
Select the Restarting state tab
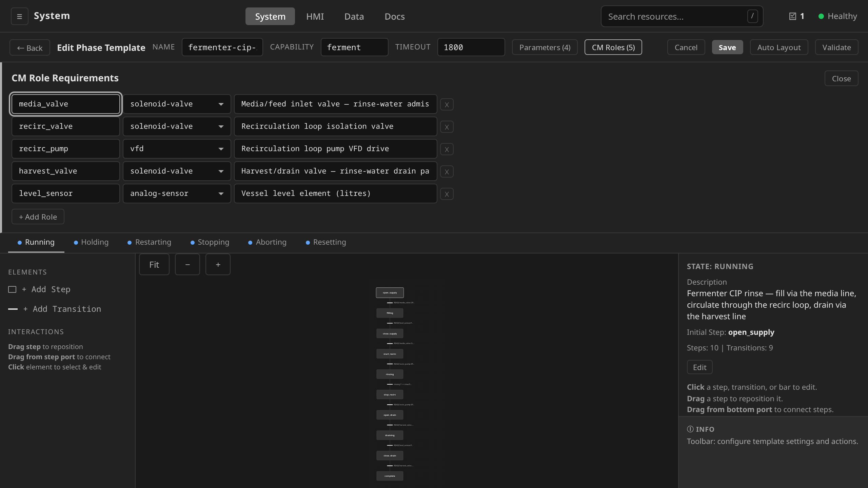coord(149,242)
